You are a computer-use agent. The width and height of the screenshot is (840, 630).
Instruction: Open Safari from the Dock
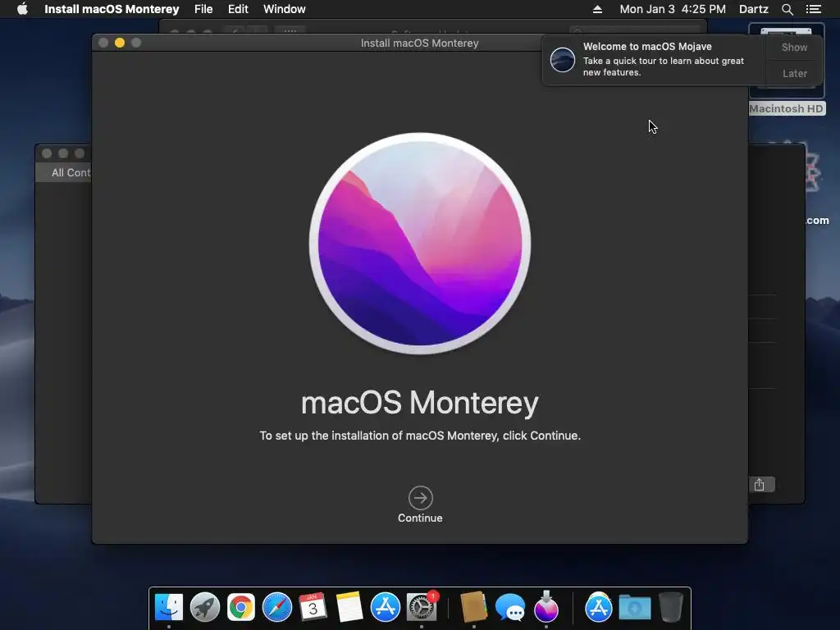point(277,607)
